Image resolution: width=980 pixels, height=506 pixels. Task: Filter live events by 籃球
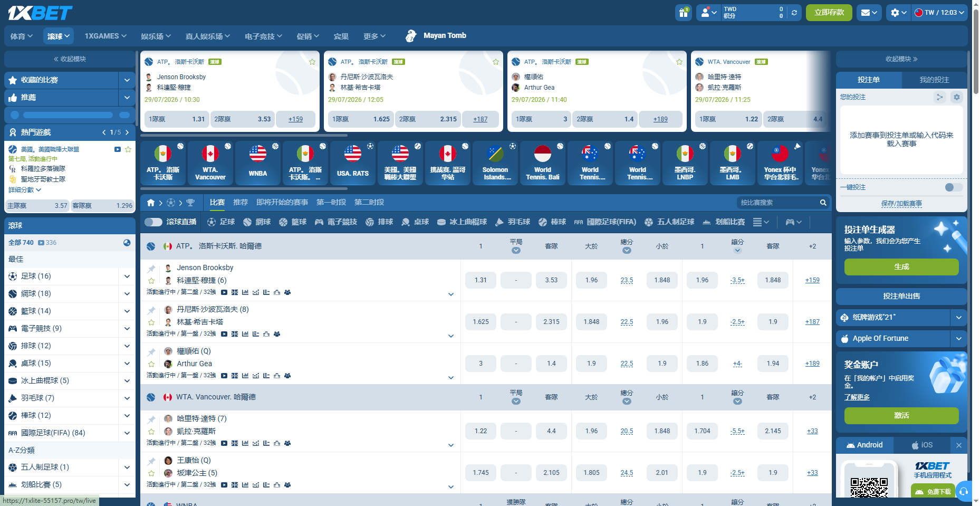click(293, 222)
